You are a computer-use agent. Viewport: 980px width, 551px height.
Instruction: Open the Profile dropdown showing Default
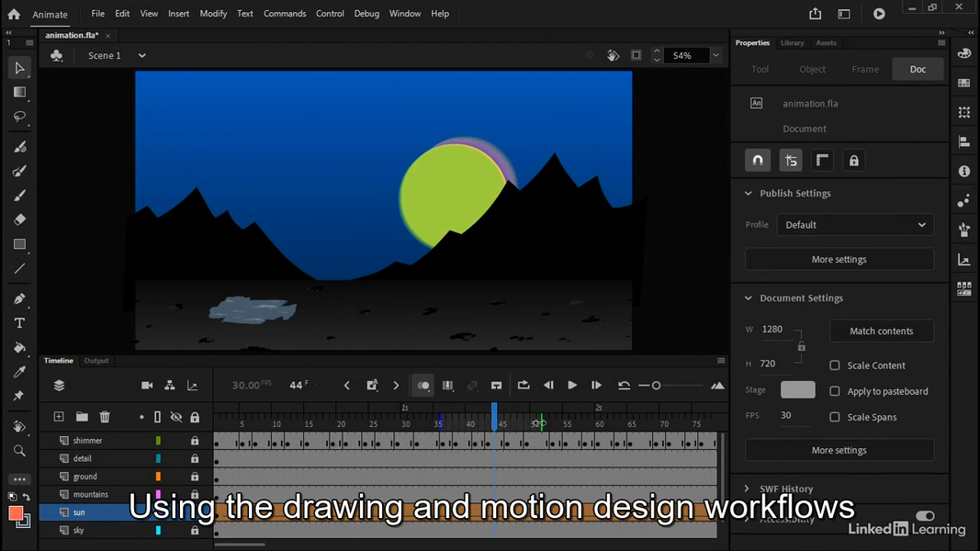pos(854,224)
